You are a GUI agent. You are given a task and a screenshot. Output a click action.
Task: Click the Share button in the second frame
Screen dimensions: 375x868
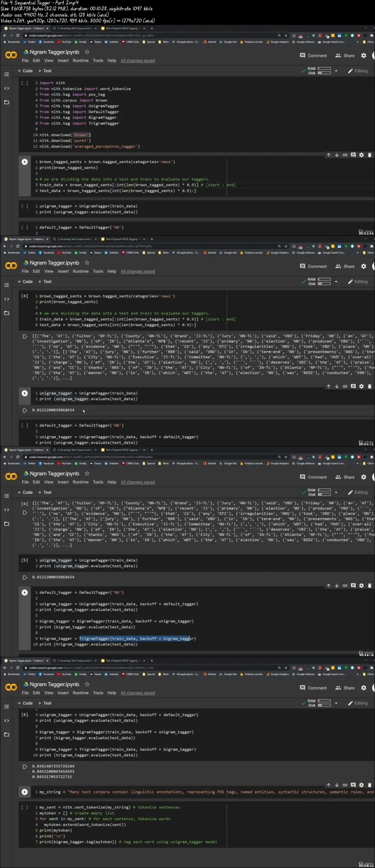(x=345, y=266)
